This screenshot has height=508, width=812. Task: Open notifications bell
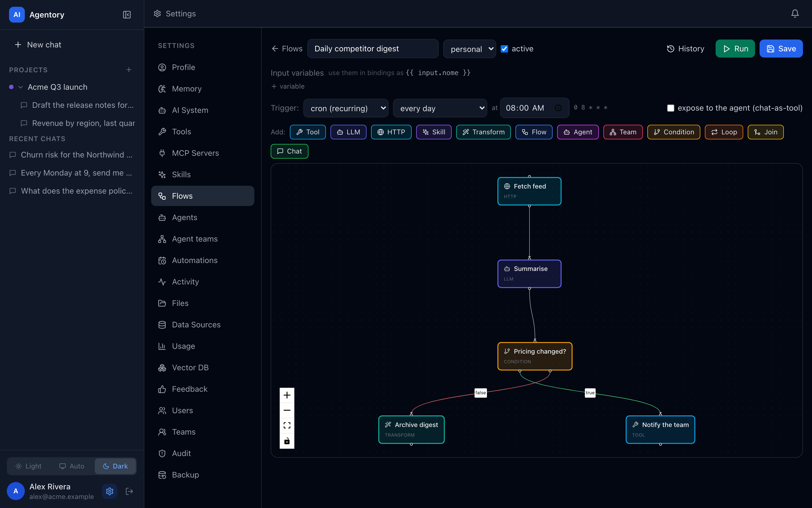click(795, 14)
